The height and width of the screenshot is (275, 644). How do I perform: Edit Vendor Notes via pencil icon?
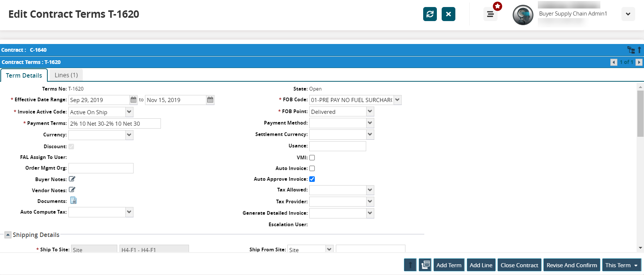click(x=72, y=190)
